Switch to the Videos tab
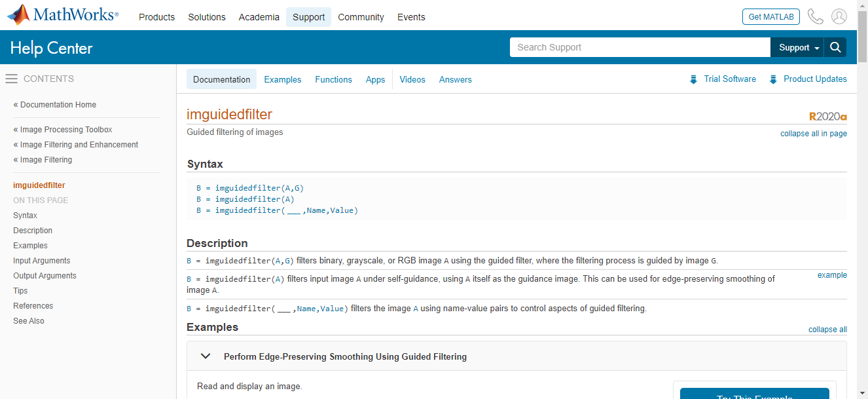Image resolution: width=868 pixels, height=399 pixels. click(412, 79)
